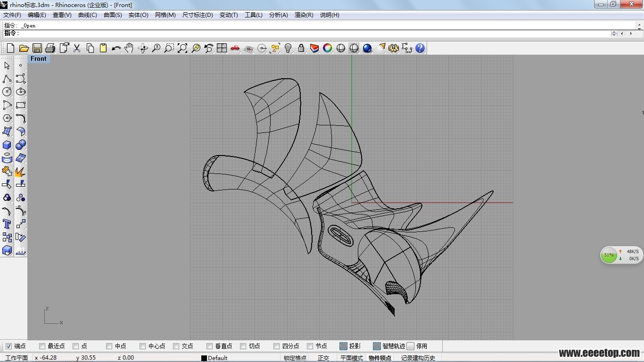Click the Undo arrow icon
Image resolution: width=644 pixels, height=362 pixels.
click(116, 48)
